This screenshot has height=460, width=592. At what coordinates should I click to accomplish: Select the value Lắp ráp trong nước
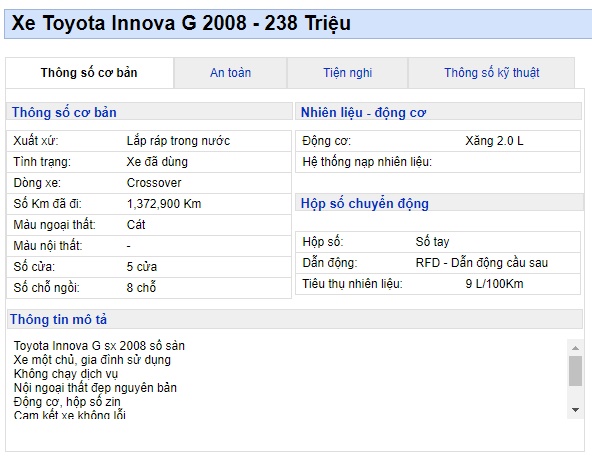178,141
